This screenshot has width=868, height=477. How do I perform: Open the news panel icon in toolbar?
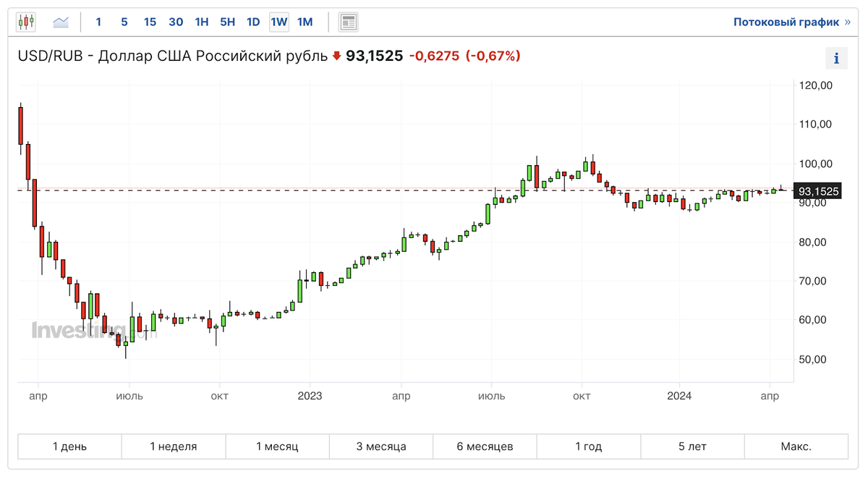coord(348,22)
